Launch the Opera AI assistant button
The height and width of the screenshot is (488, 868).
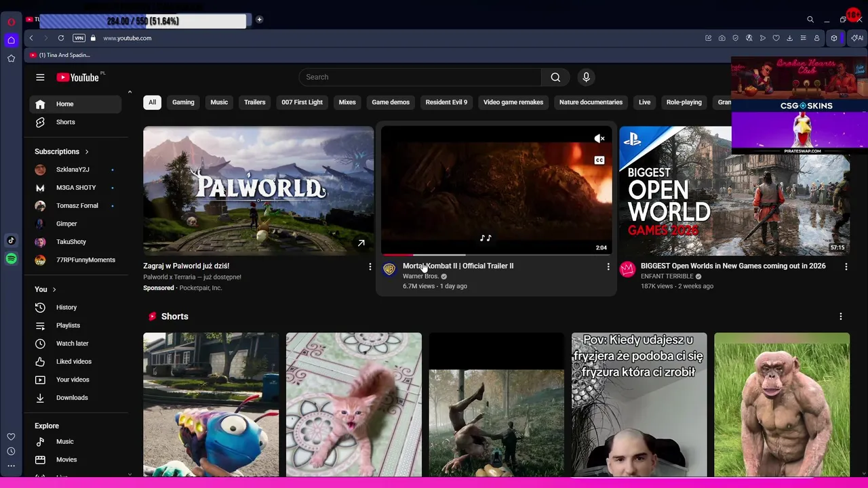click(857, 38)
